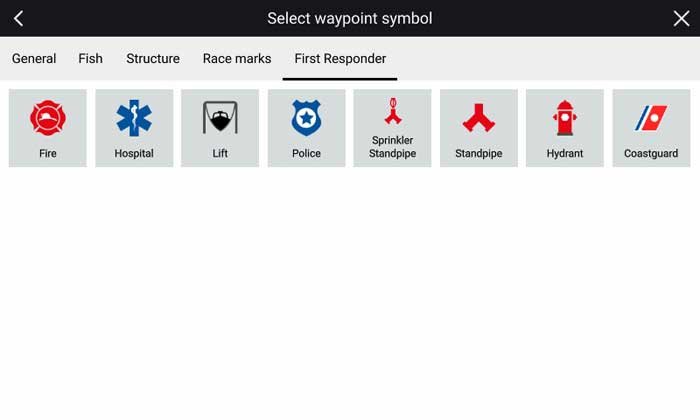Choose the Sprinkler Standpipe symbol
Screen dimensions: 700x420
point(392,111)
